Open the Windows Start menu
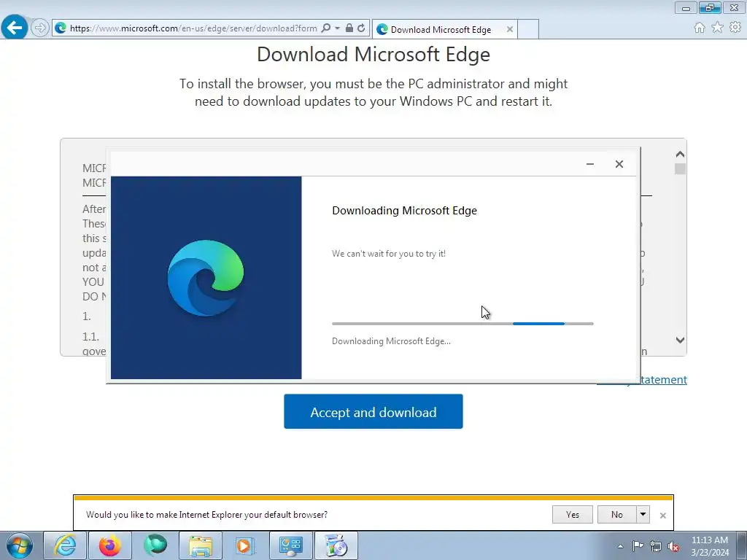The image size is (747, 560). click(20, 545)
